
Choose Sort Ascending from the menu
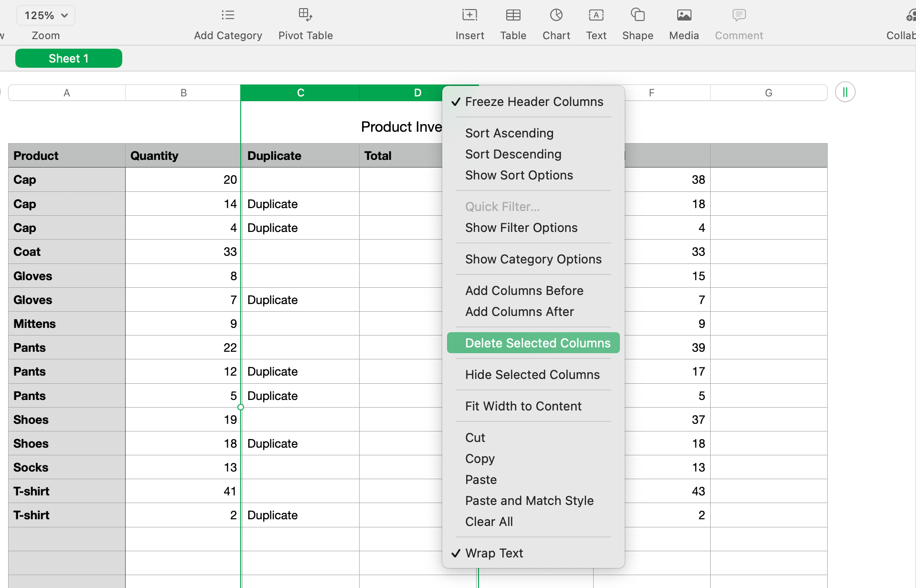tap(509, 133)
